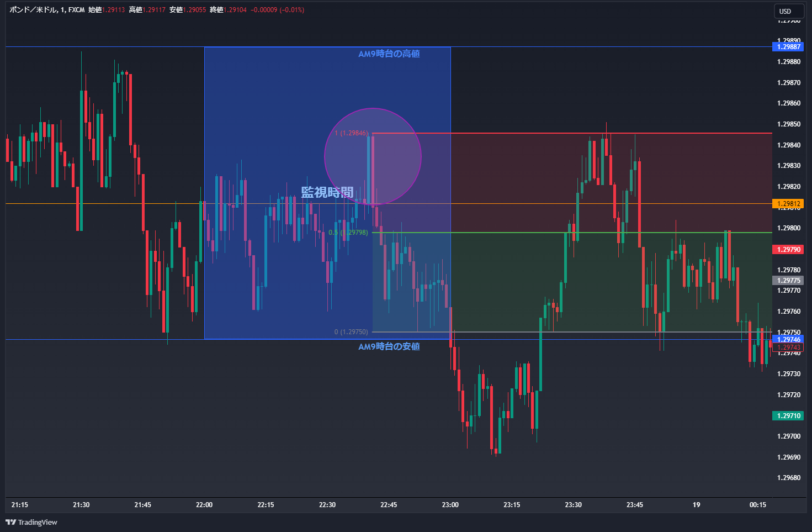Click the FXCM data source in header
This screenshot has width=812, height=532.
[x=77, y=10]
